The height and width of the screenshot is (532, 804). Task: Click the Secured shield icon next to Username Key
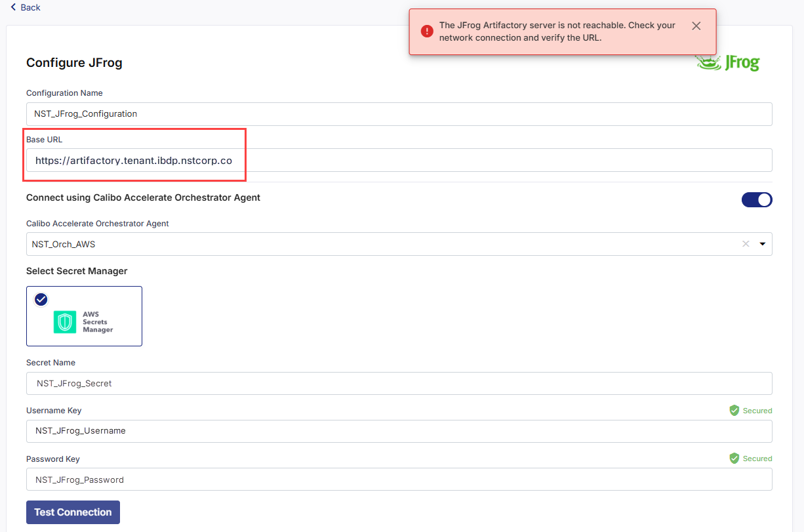point(734,410)
